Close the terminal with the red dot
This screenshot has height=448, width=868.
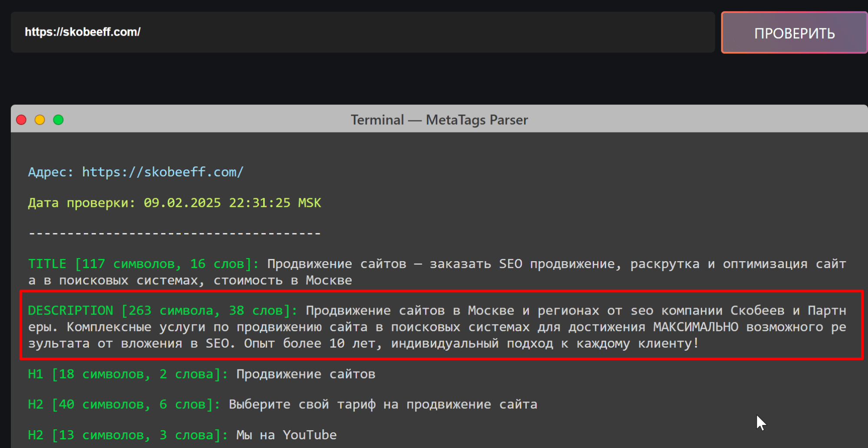(21, 120)
